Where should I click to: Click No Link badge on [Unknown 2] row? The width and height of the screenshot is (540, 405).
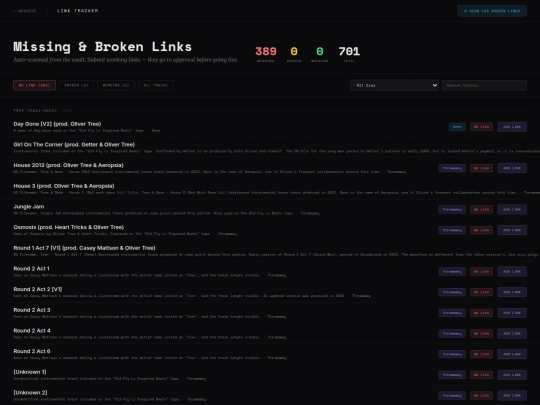[x=481, y=395]
